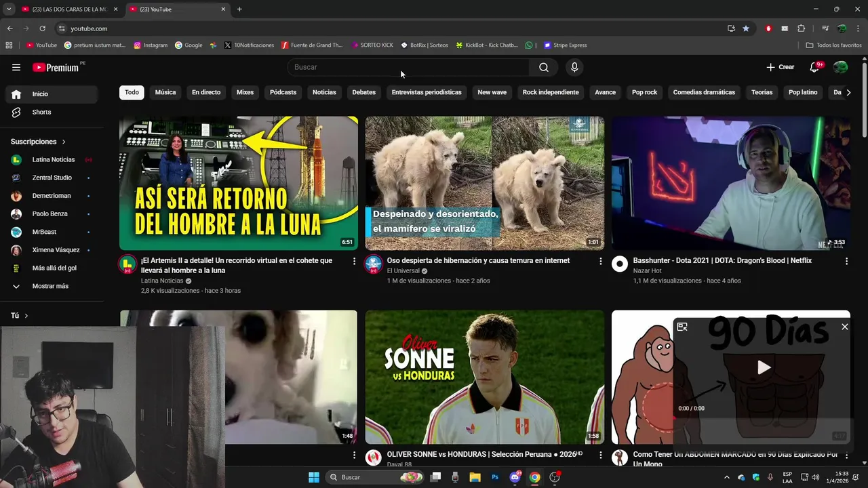The width and height of the screenshot is (868, 488).
Task: Open the Chrome apps grid in bookmarks bar
Action: (9, 45)
